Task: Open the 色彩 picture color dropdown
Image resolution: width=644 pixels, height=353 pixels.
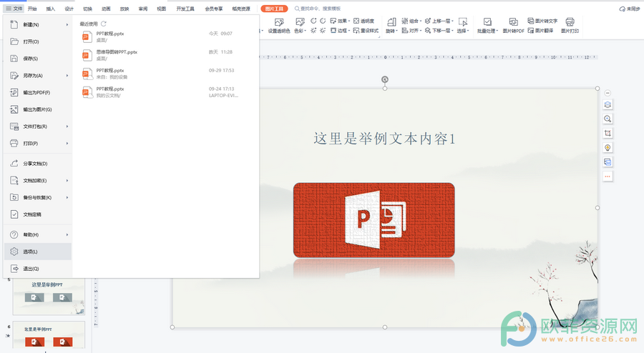Action: [x=301, y=26]
